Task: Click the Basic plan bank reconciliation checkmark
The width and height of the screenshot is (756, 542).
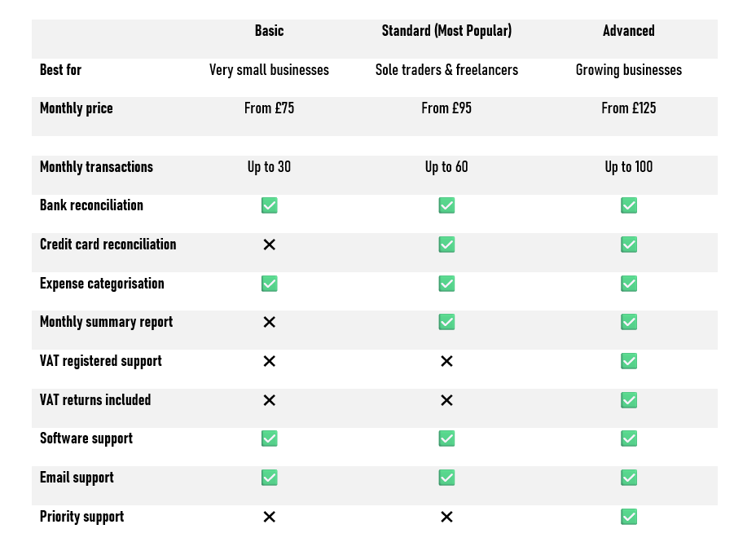Action: pos(269,205)
